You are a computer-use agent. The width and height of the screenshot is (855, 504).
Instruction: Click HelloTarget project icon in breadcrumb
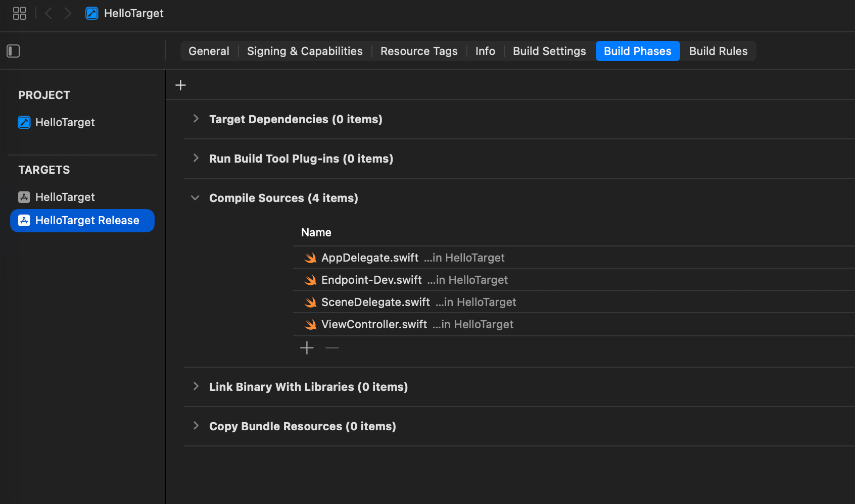pyautogui.click(x=91, y=13)
